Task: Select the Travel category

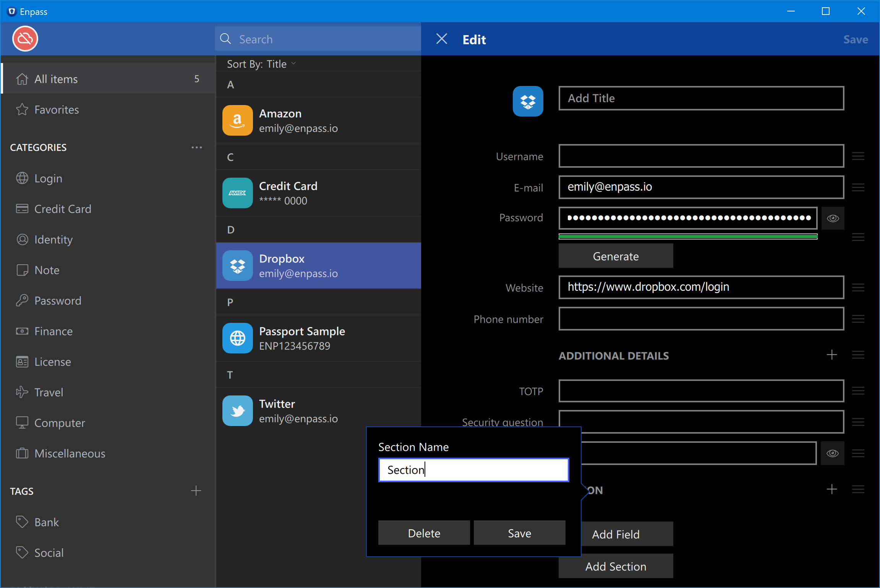Action: pyautogui.click(x=108, y=392)
